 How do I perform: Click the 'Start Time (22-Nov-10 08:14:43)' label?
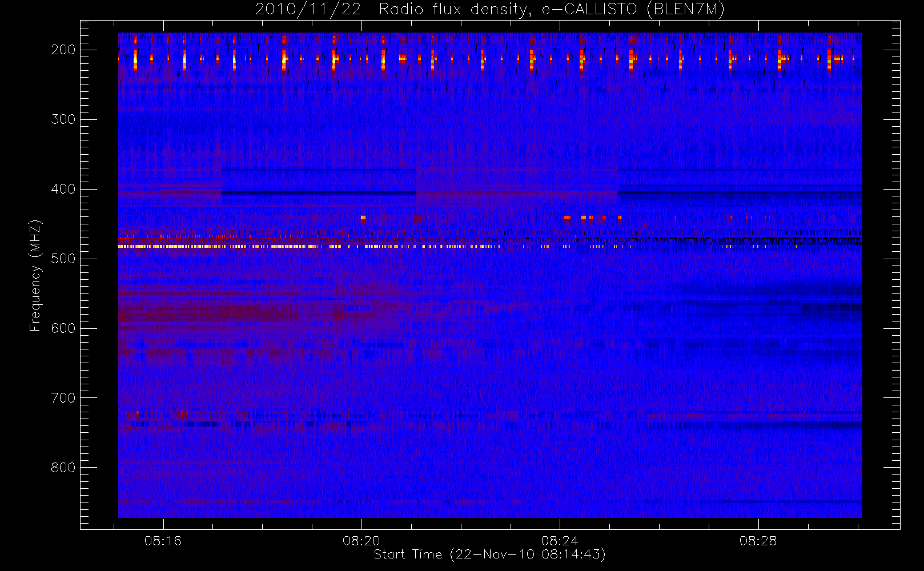[490, 554]
